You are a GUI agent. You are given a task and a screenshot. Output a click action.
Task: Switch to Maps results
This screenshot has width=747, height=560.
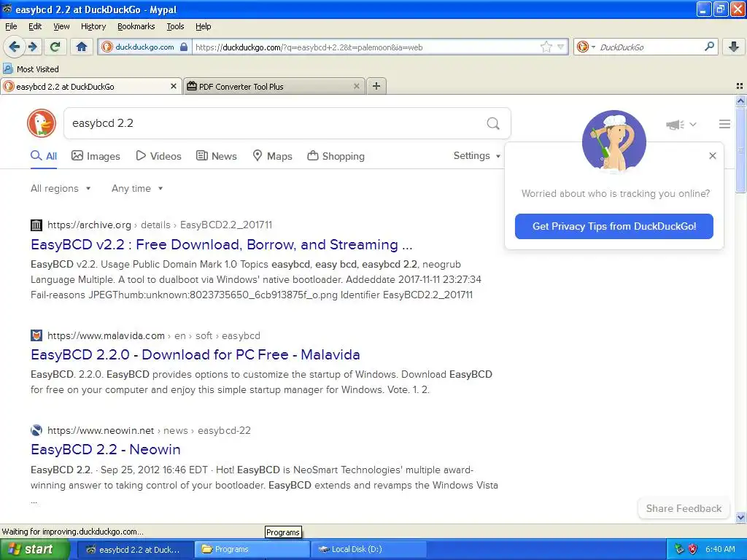coord(273,156)
